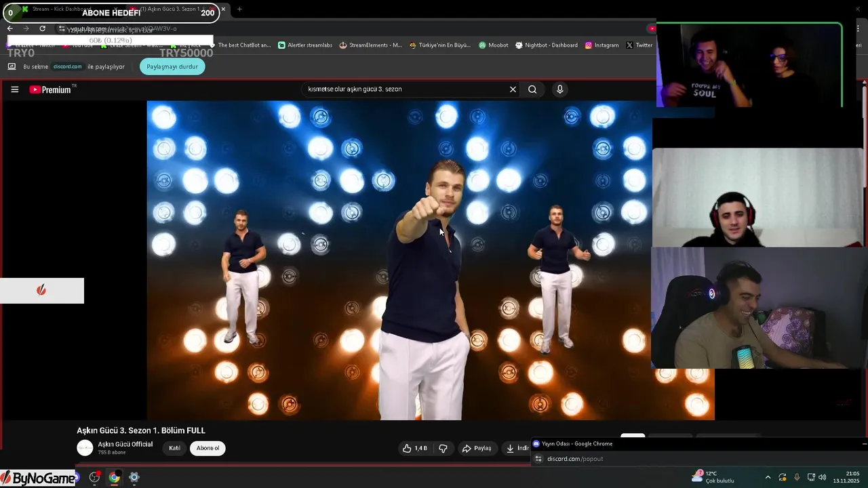The image size is (868, 488).
Task: Open Moobot bookmark
Action: 493,45
